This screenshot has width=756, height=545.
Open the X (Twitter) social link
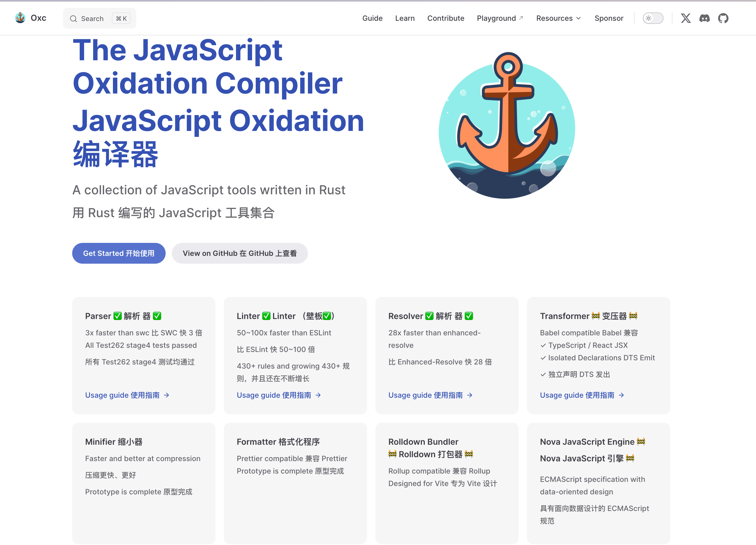pyautogui.click(x=686, y=18)
